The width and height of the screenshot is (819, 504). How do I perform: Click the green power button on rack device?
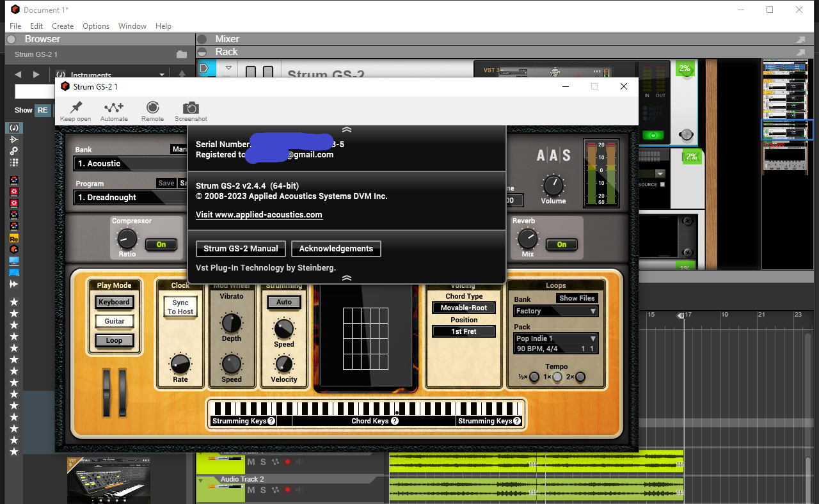coord(653,136)
